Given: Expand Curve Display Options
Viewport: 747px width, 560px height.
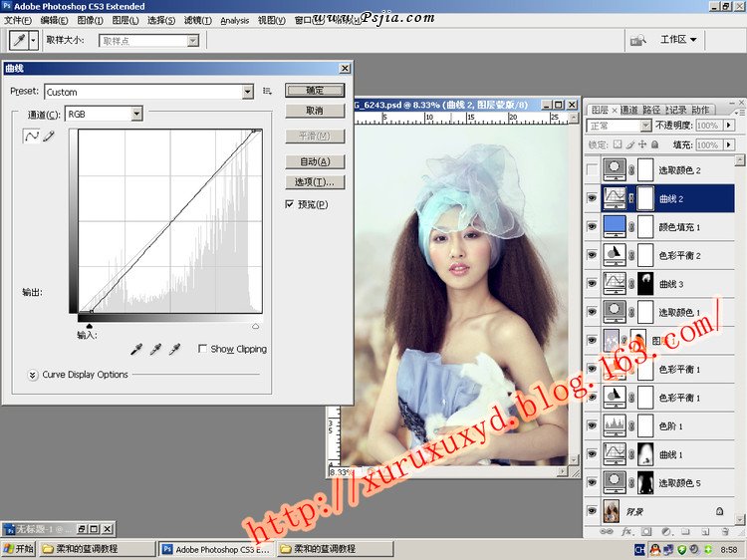Looking at the screenshot, I should point(33,375).
